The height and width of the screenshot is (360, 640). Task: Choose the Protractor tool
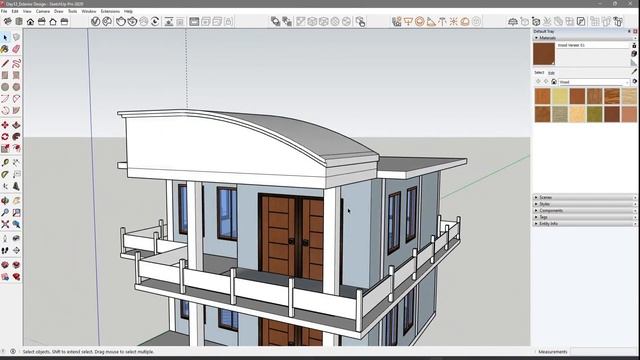(x=5, y=175)
